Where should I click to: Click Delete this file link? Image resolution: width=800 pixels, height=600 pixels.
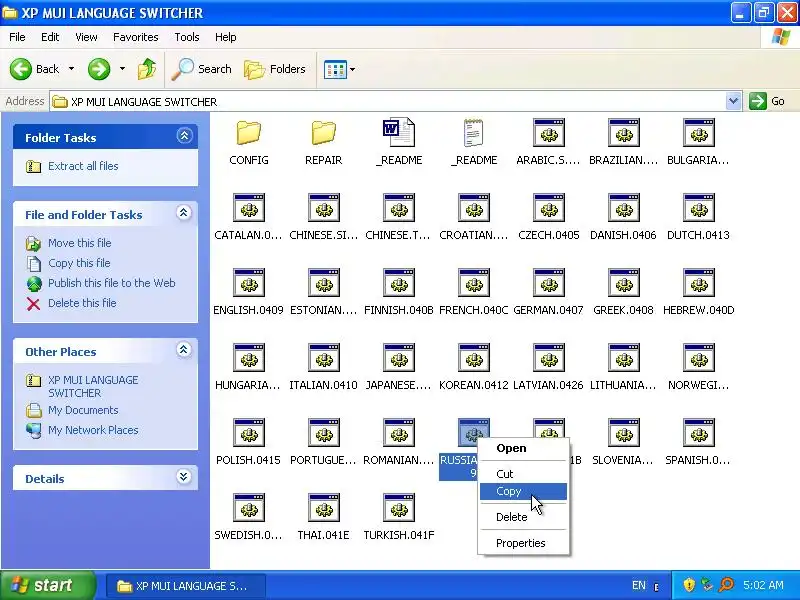click(x=82, y=303)
